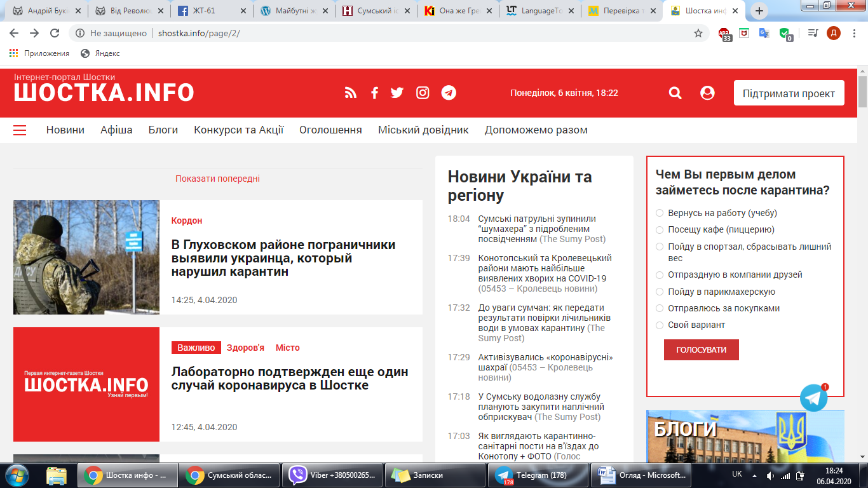Click the volume icon in system tray

tap(770, 475)
